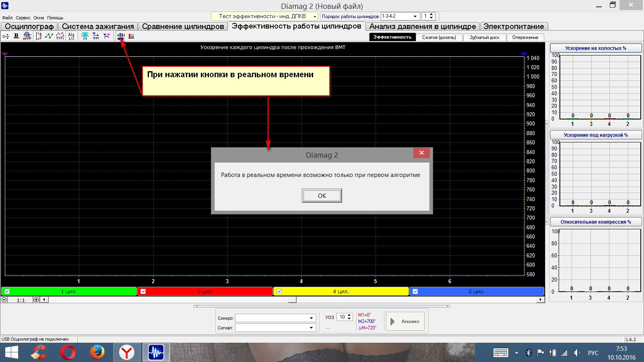Viewport: 644px width, 362px height.
Task: Click the horizontal scrollbar thumb
Action: (292, 300)
